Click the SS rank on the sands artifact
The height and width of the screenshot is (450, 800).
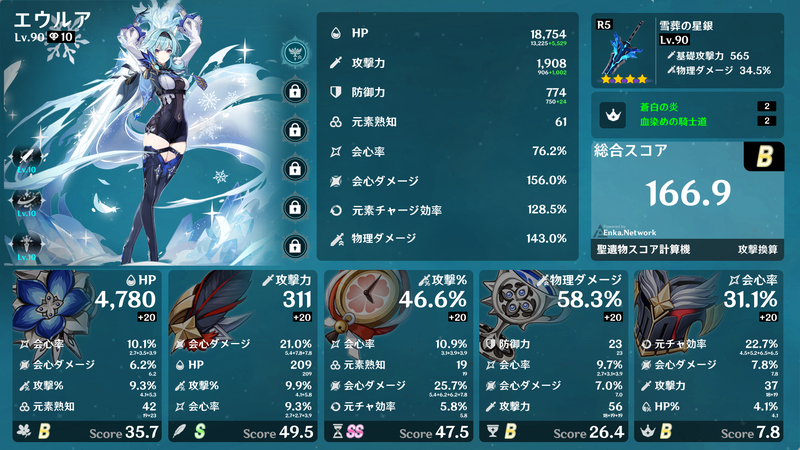click(x=355, y=432)
